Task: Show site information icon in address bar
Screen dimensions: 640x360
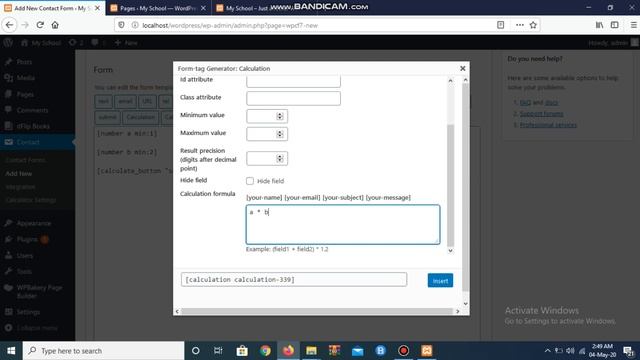Action: point(135,25)
